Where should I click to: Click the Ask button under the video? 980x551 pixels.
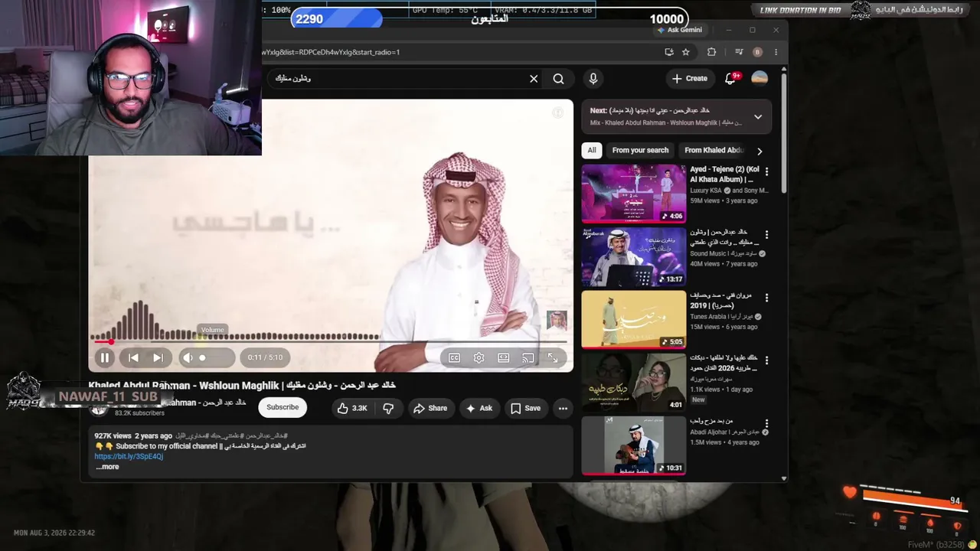tap(479, 408)
